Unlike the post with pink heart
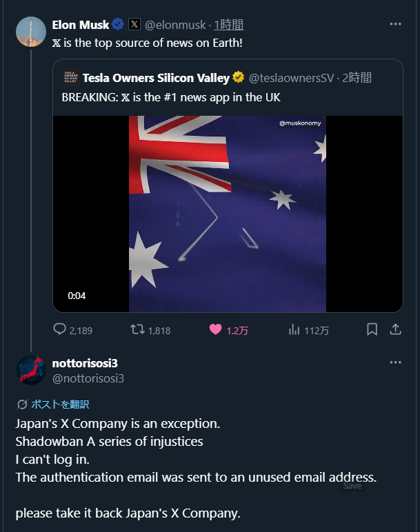Image resolution: width=420 pixels, height=532 pixels. click(x=215, y=330)
